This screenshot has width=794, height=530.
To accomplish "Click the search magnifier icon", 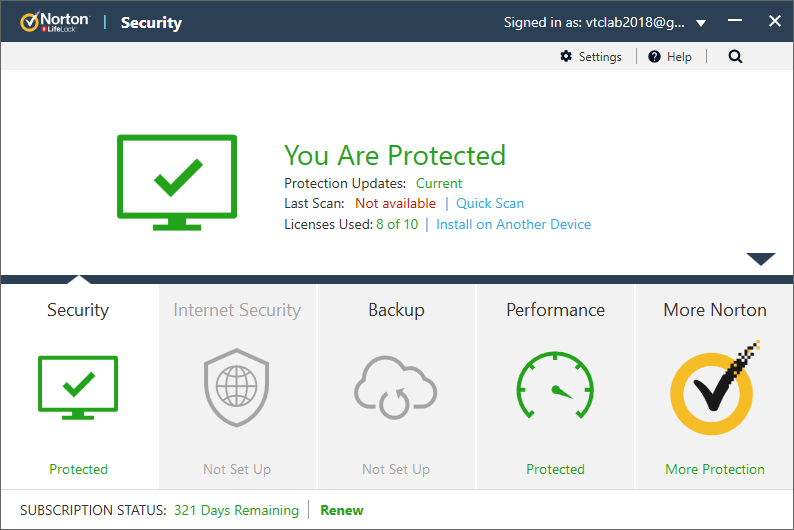I will click(x=735, y=57).
